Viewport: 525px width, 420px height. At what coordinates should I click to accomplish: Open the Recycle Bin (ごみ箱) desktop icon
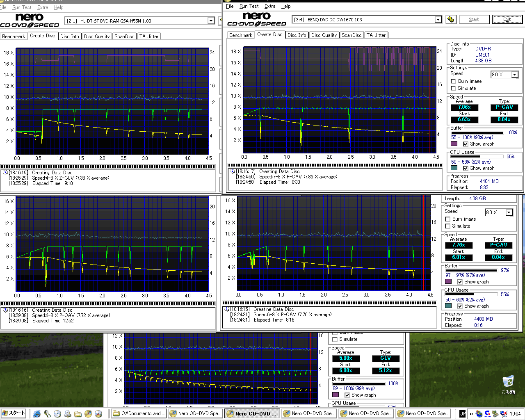pyautogui.click(x=508, y=385)
